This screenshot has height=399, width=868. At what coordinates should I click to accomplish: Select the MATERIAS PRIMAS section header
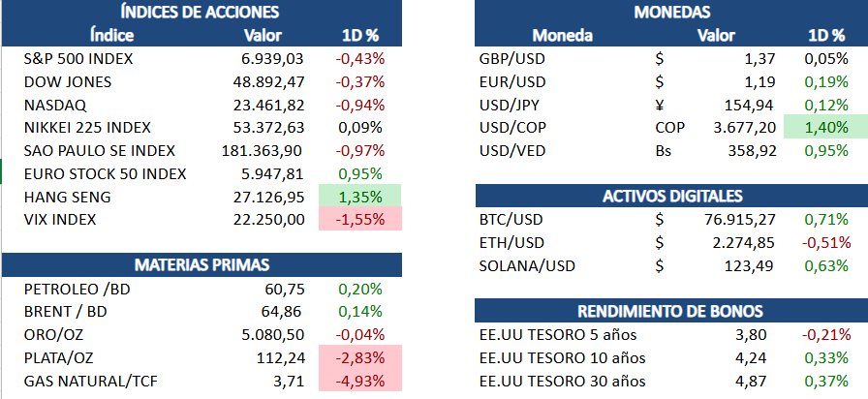point(201,264)
